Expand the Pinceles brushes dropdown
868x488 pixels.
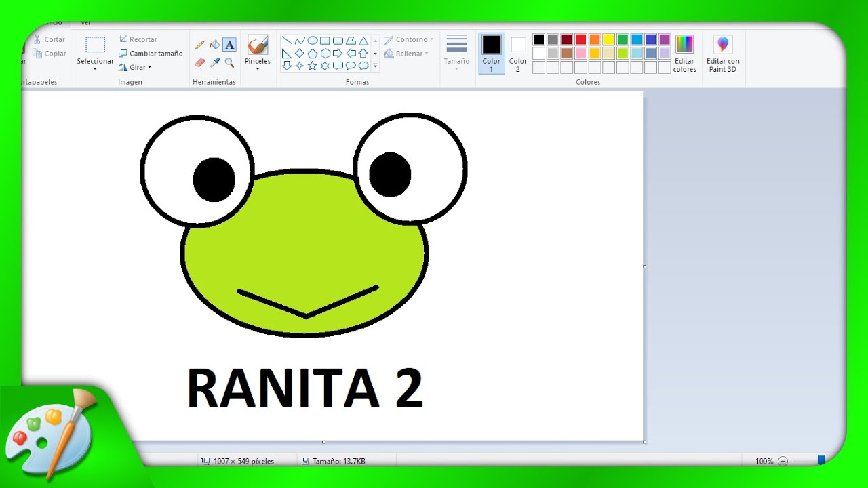click(x=258, y=68)
